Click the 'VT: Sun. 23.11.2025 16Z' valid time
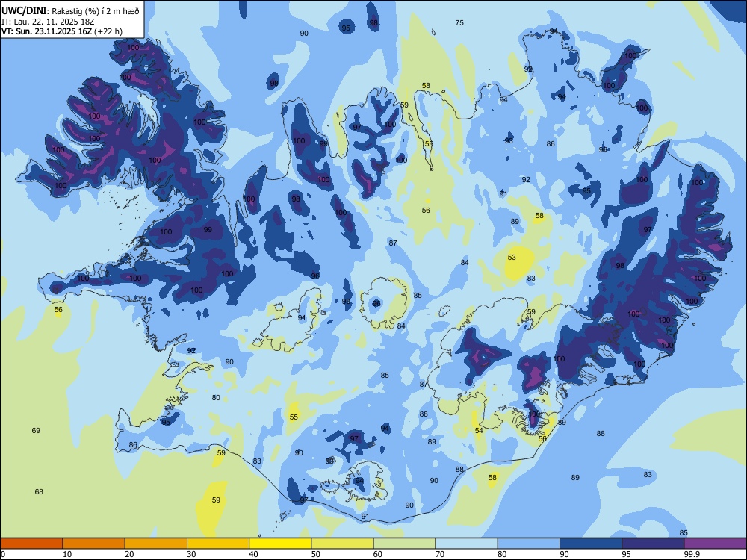This screenshot has width=747, height=560. pyautogui.click(x=46, y=31)
